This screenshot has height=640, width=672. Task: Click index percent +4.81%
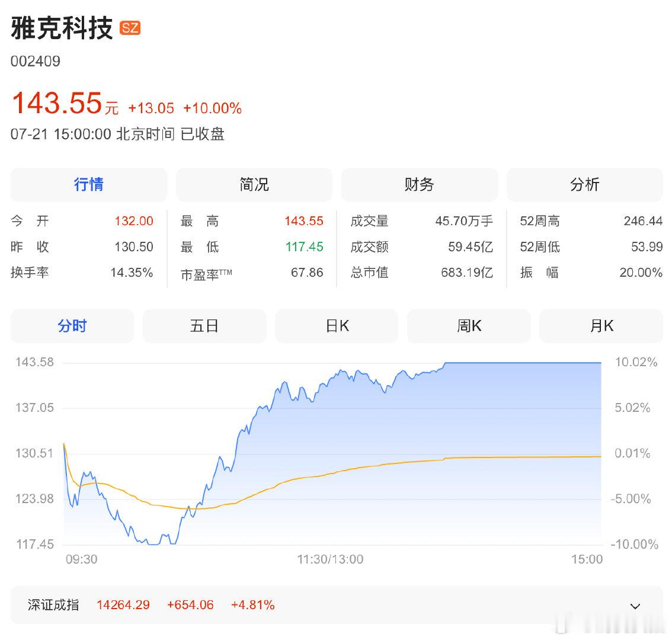click(x=253, y=605)
